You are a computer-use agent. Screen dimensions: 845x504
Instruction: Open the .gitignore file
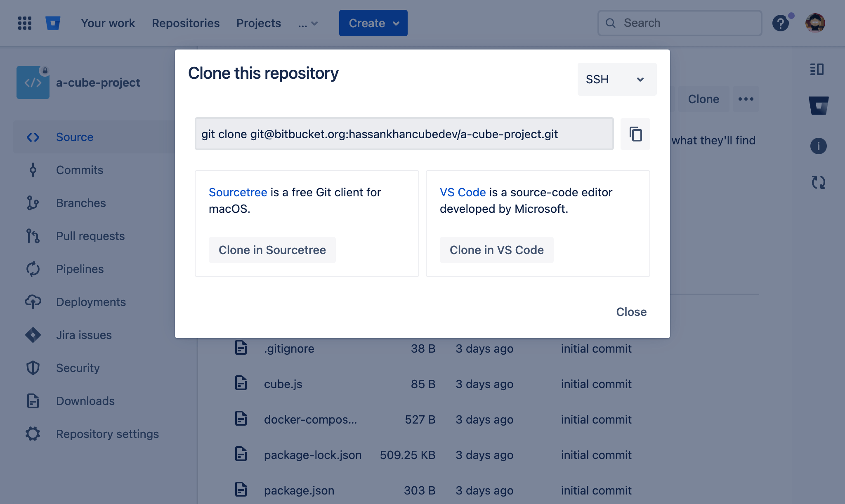coord(289,349)
